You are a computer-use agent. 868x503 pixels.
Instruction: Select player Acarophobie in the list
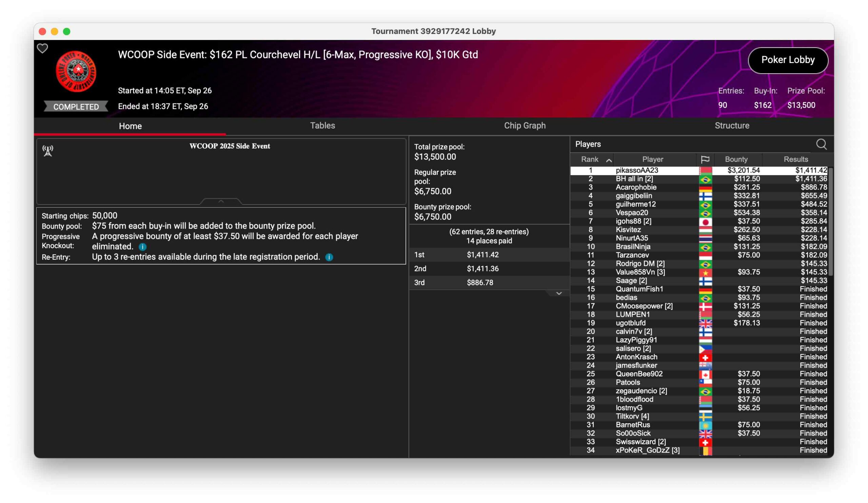636,188
